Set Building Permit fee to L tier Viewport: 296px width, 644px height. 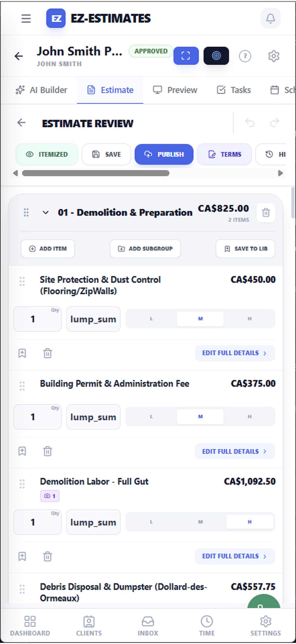(x=151, y=417)
